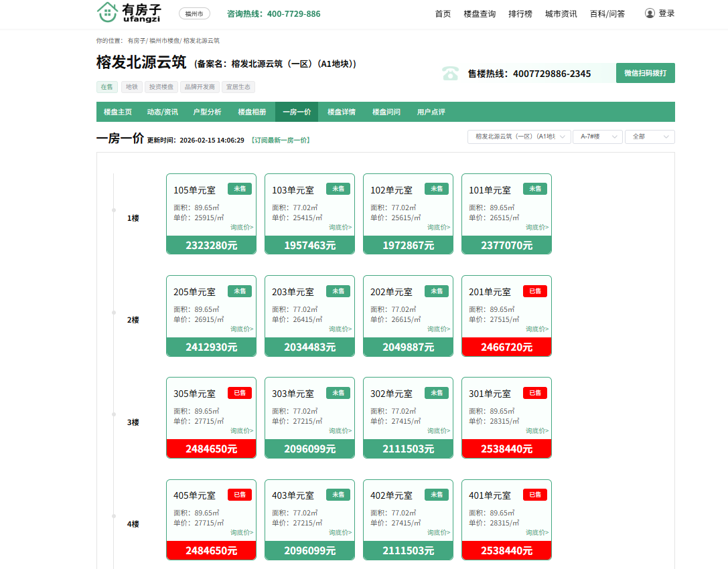Open 排行榜 in the top navigation
728x569 pixels.
tap(520, 14)
